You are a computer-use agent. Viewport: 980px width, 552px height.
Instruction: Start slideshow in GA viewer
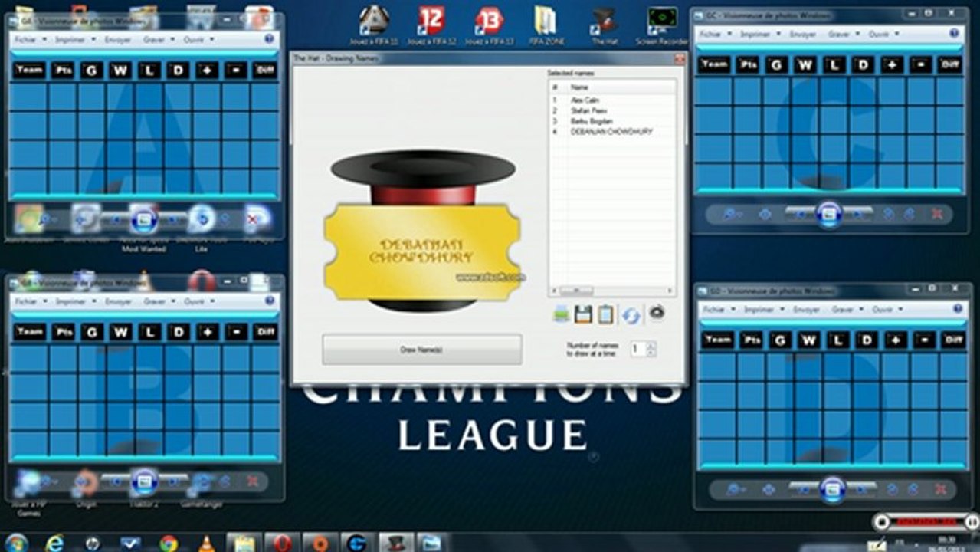click(144, 220)
